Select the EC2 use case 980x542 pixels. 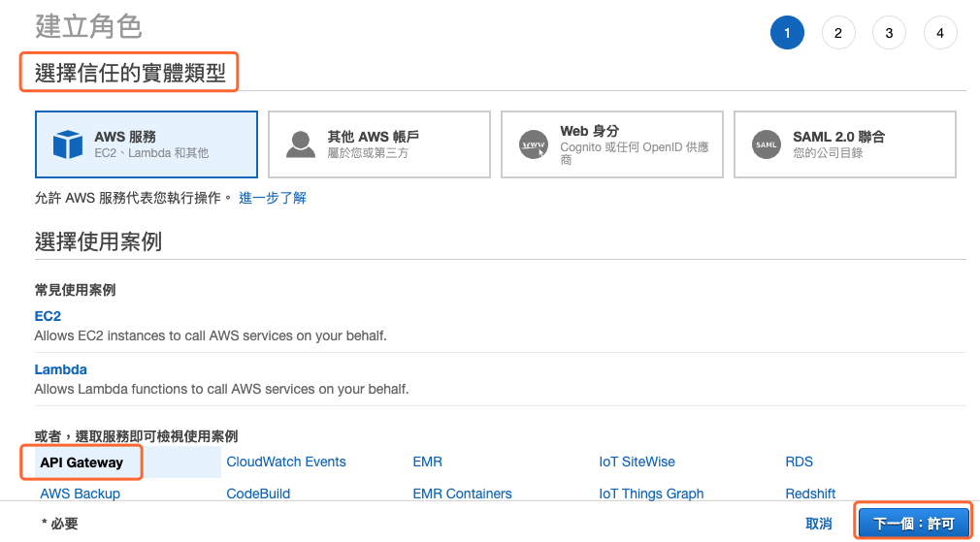click(48, 316)
